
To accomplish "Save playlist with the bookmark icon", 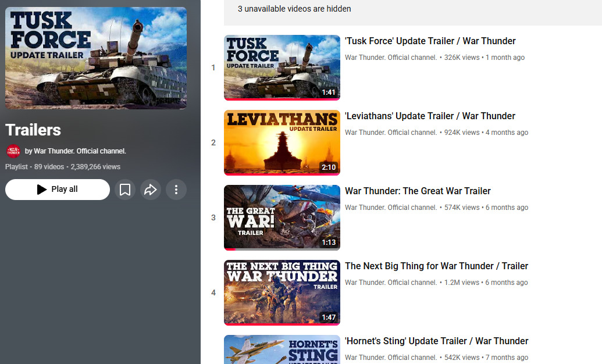I will click(x=125, y=190).
